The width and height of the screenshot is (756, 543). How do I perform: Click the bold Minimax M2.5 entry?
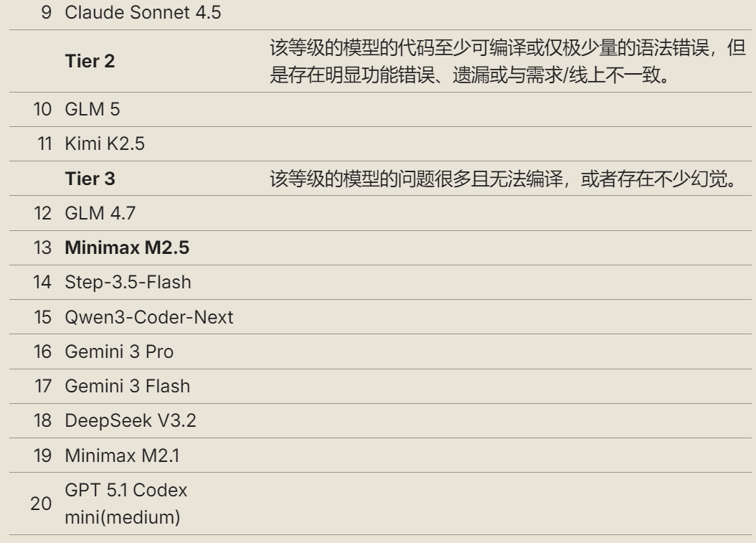(127, 248)
